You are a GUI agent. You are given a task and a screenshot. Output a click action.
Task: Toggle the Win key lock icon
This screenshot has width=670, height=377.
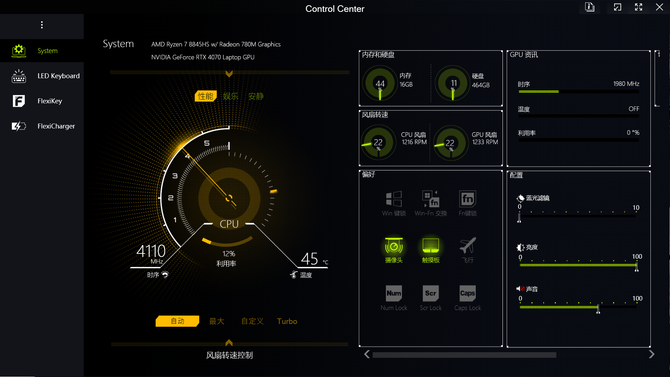pos(394,199)
